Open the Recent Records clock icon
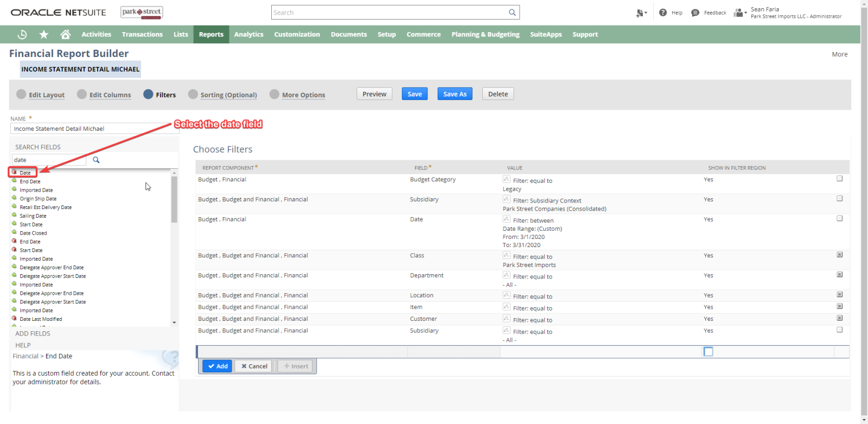 pos(22,34)
